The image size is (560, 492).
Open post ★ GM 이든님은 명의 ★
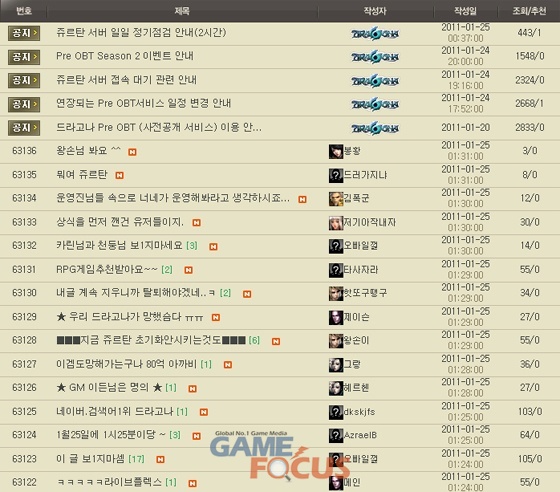point(109,387)
